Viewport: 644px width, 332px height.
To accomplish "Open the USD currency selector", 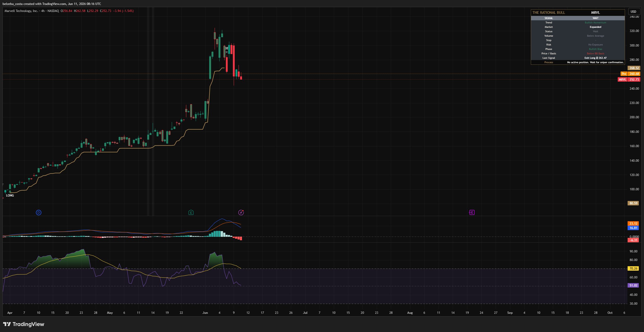I will (633, 11).
